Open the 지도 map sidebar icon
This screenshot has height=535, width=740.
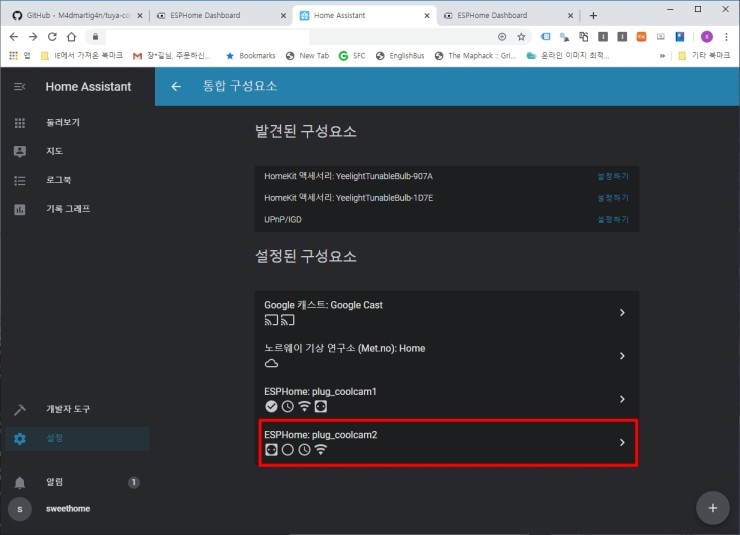pyautogui.click(x=20, y=151)
